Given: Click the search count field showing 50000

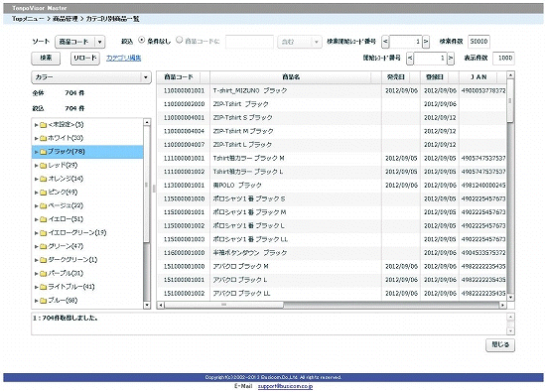Looking at the screenshot, I should 478,42.
